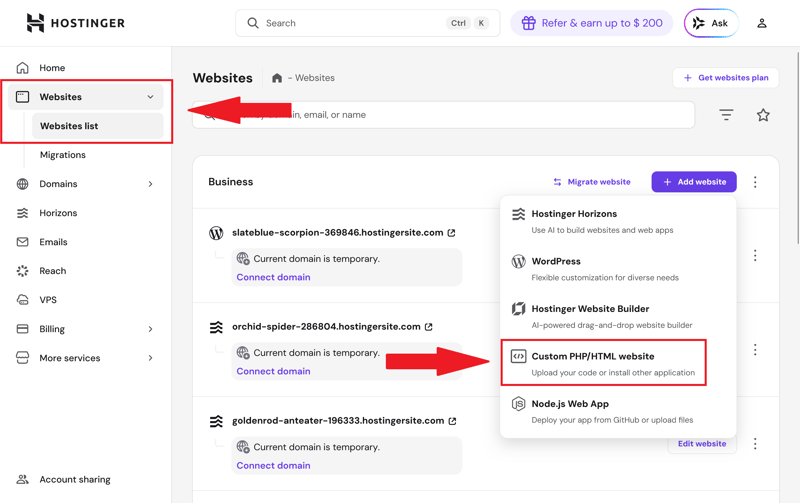This screenshot has height=503, width=800.
Task: Click the user profile icon
Action: (762, 23)
